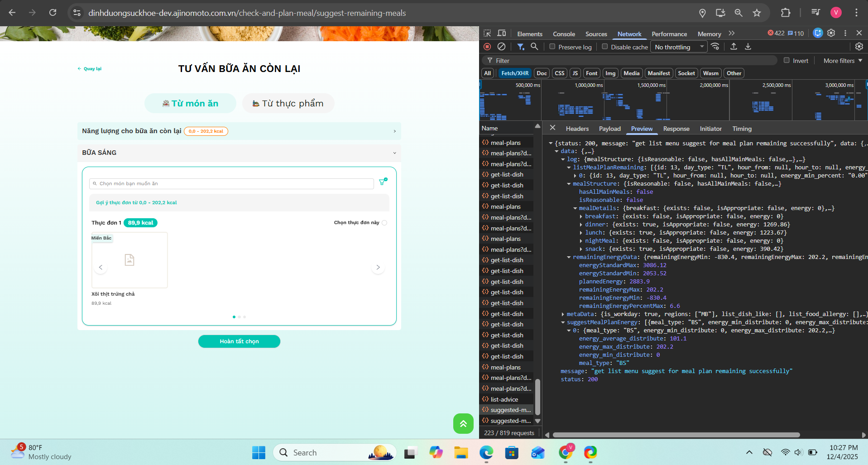Toggle the device toolbar icon
The image size is (868, 465).
click(x=502, y=34)
